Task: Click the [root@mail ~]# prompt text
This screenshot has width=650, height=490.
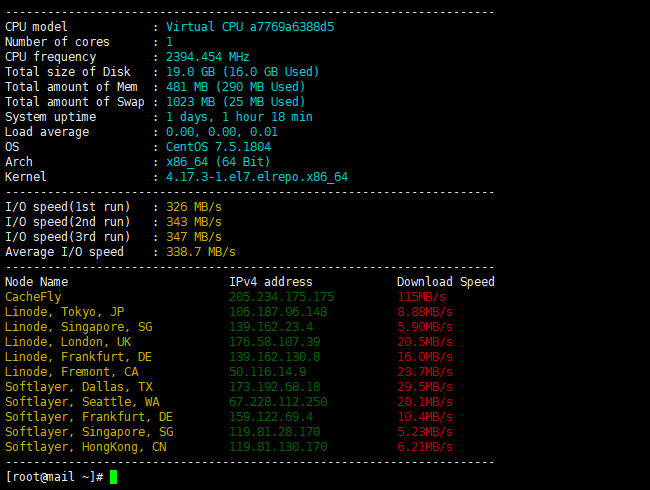Action: (x=54, y=477)
